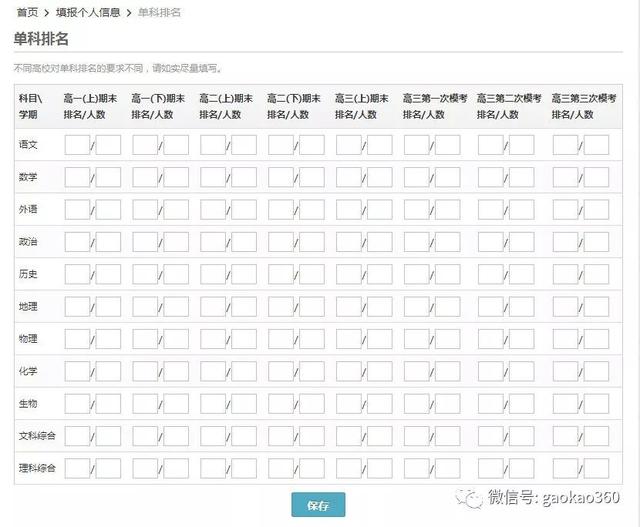Click 生物 rank field for 高二(上)期末

click(x=213, y=404)
